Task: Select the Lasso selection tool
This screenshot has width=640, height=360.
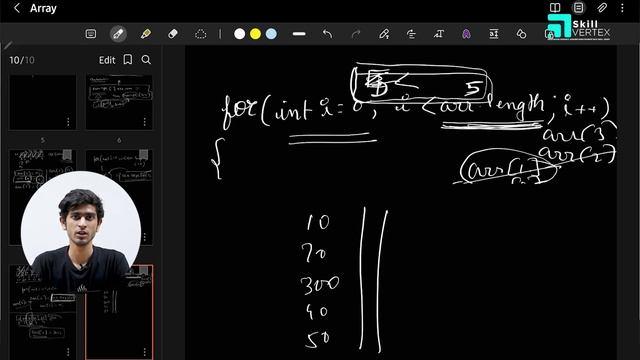Action: [x=200, y=34]
